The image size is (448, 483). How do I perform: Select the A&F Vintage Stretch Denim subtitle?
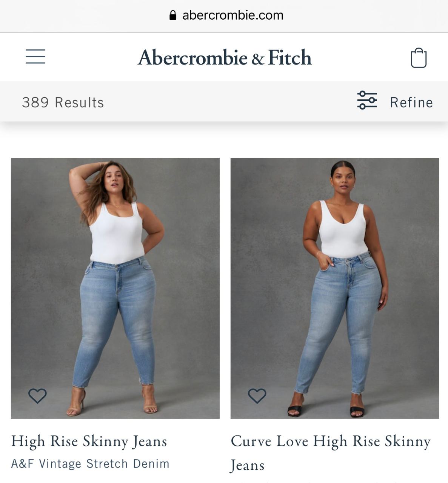(90, 463)
